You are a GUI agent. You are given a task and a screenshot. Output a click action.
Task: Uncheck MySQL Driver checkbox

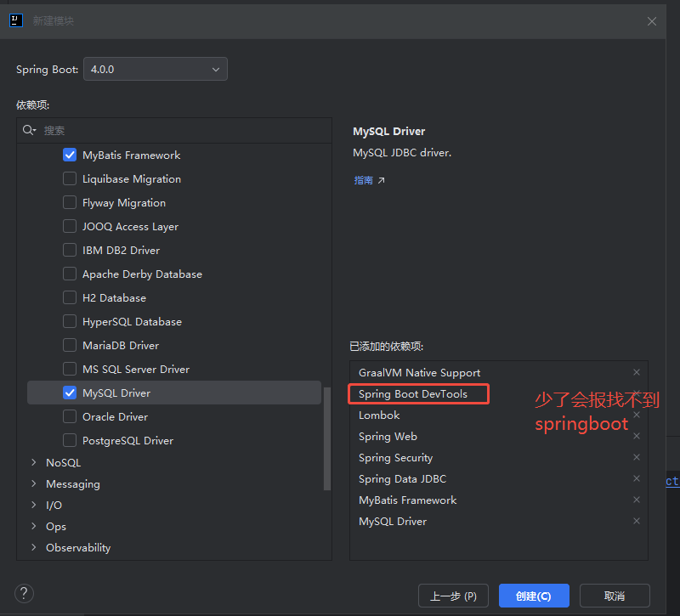pyautogui.click(x=70, y=393)
